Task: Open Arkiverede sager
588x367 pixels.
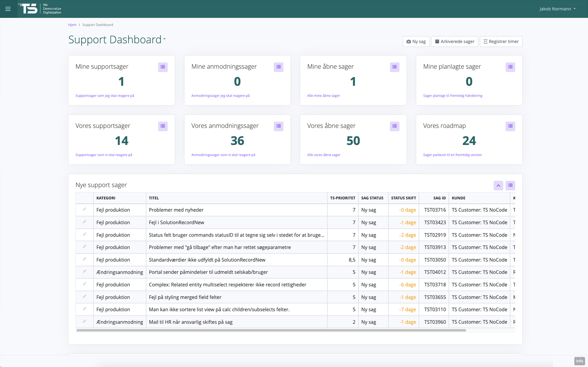Action: pos(454,41)
